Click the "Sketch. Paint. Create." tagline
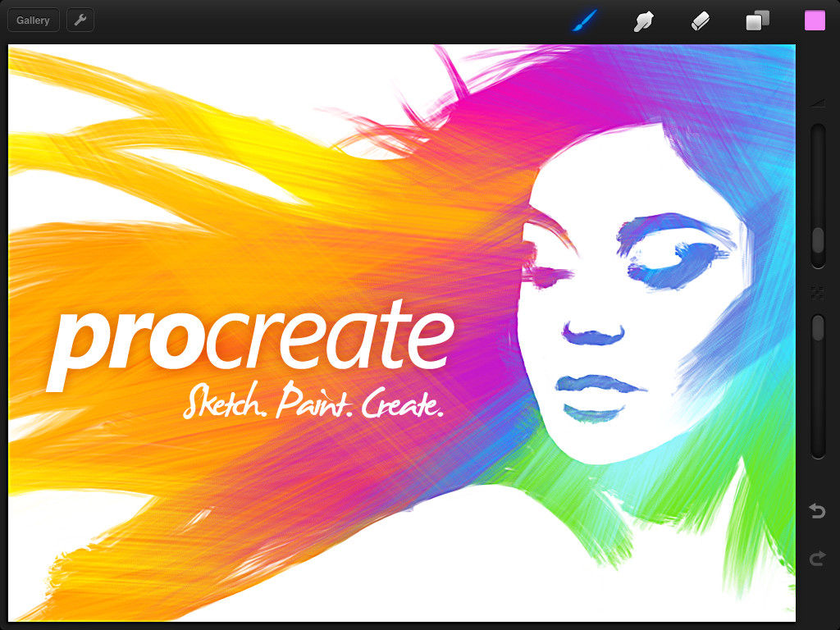 (313, 401)
